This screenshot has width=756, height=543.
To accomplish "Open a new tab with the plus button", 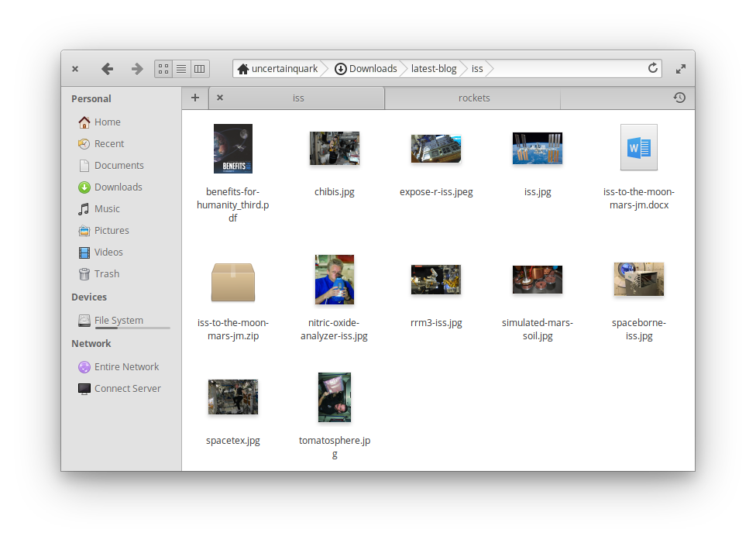I will pos(194,98).
